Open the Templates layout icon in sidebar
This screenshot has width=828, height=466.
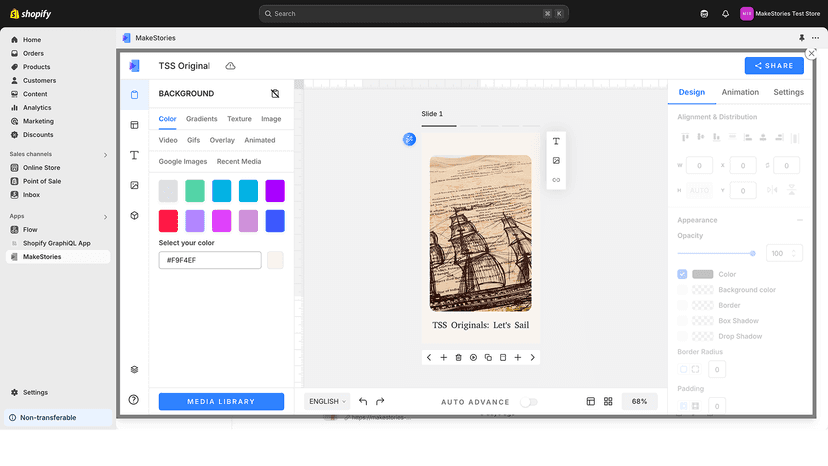click(134, 125)
